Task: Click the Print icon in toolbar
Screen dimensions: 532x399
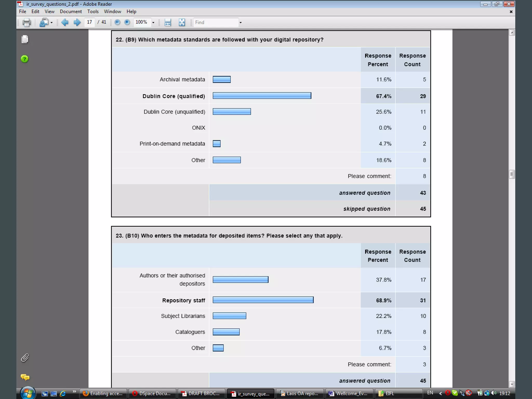Action: (x=26, y=22)
